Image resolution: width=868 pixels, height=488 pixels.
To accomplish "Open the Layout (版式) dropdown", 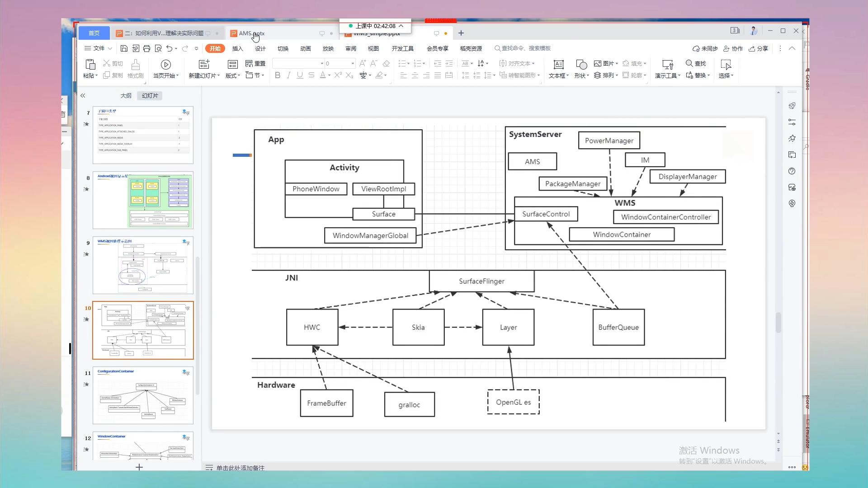I will [x=232, y=75].
